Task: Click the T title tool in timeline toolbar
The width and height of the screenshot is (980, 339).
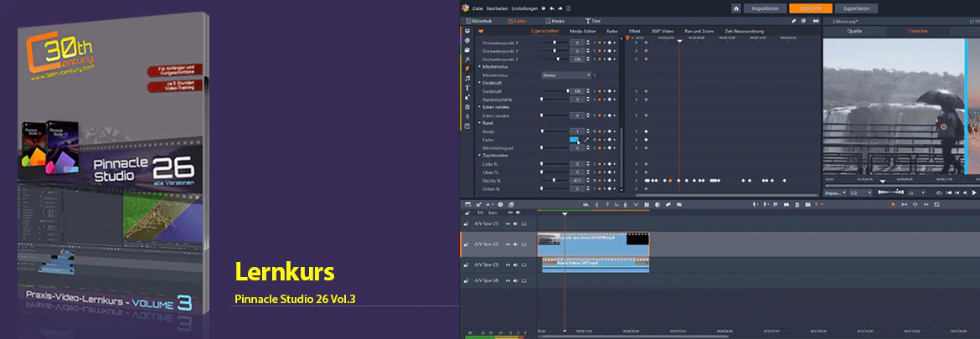Action: pos(607,204)
